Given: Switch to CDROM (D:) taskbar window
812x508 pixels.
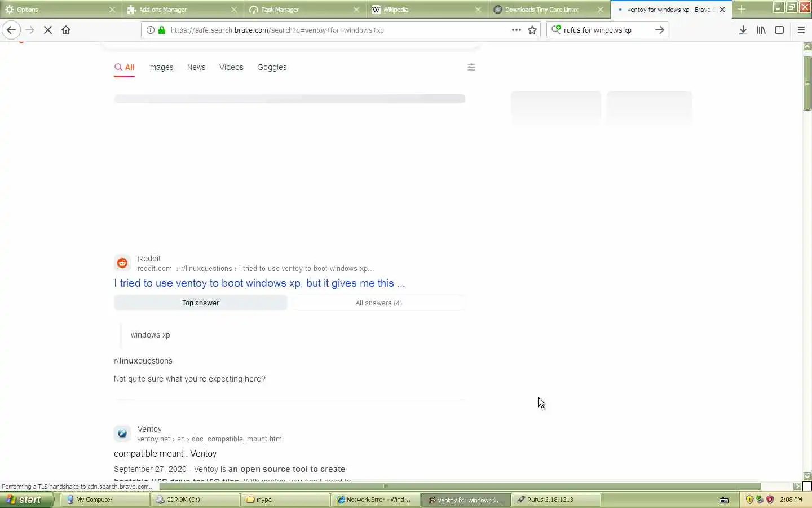Looking at the screenshot, I should (x=195, y=500).
